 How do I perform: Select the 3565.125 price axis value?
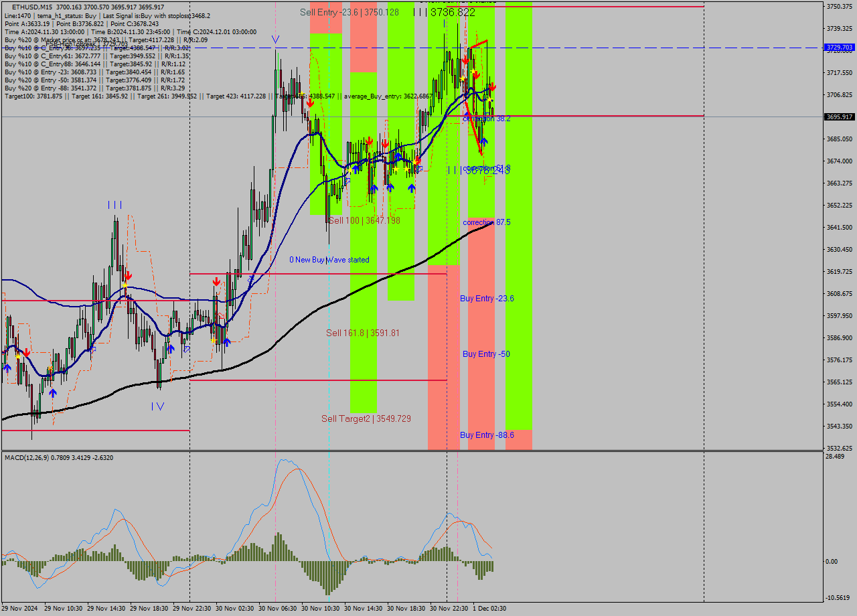tap(840, 382)
